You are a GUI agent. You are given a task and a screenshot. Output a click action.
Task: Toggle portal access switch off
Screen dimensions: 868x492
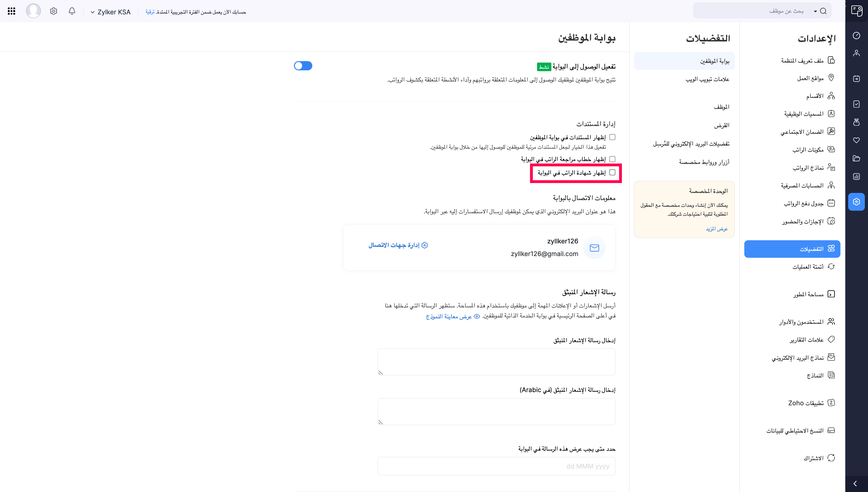point(303,65)
